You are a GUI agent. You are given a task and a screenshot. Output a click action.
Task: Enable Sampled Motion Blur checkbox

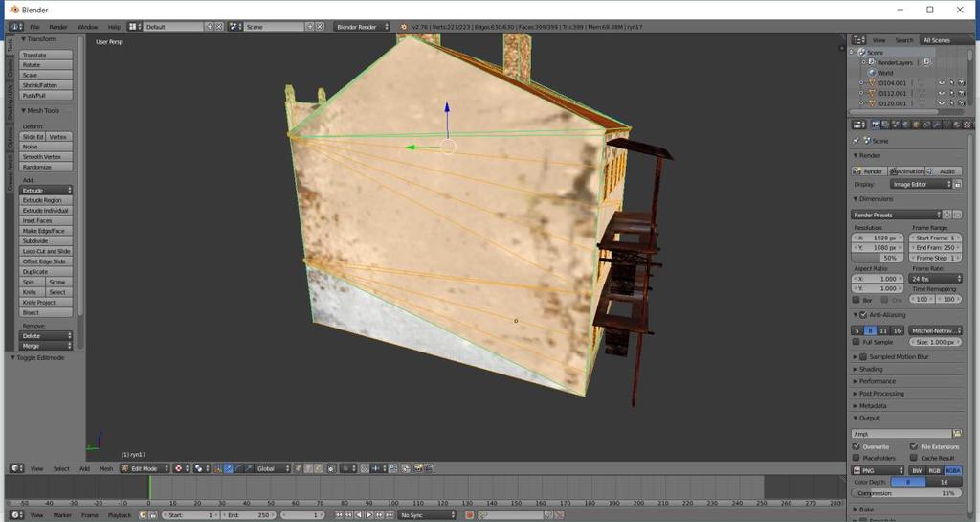coord(863,357)
